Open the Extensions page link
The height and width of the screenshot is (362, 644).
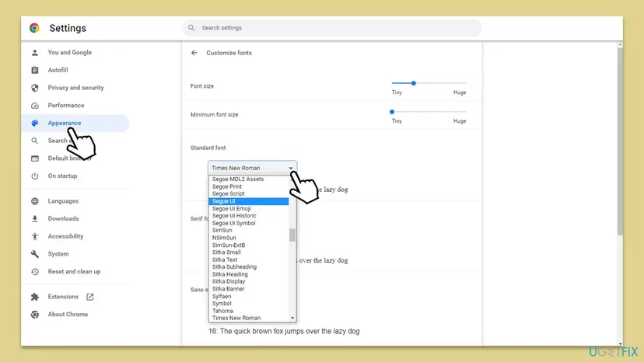tap(63, 297)
